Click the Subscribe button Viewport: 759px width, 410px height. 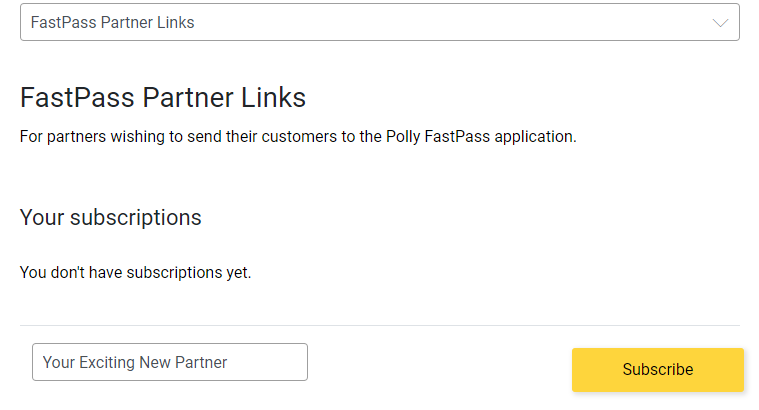pos(657,369)
